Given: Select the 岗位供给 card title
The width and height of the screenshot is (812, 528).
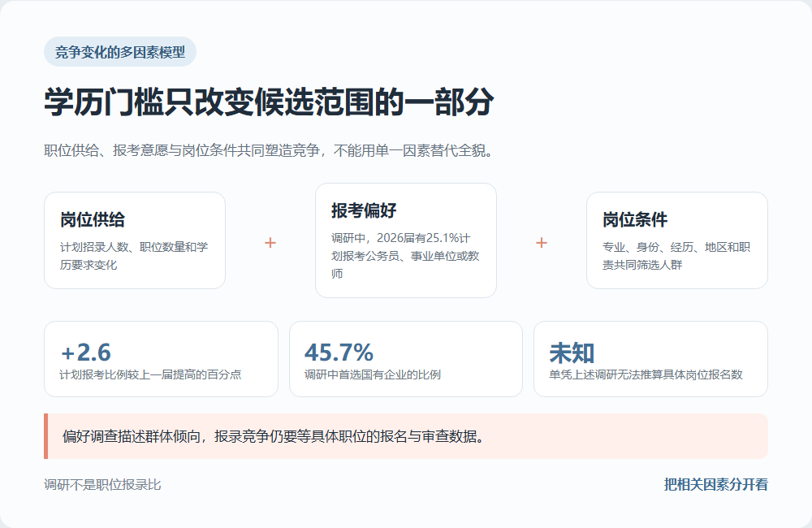Looking at the screenshot, I should click(x=93, y=219).
